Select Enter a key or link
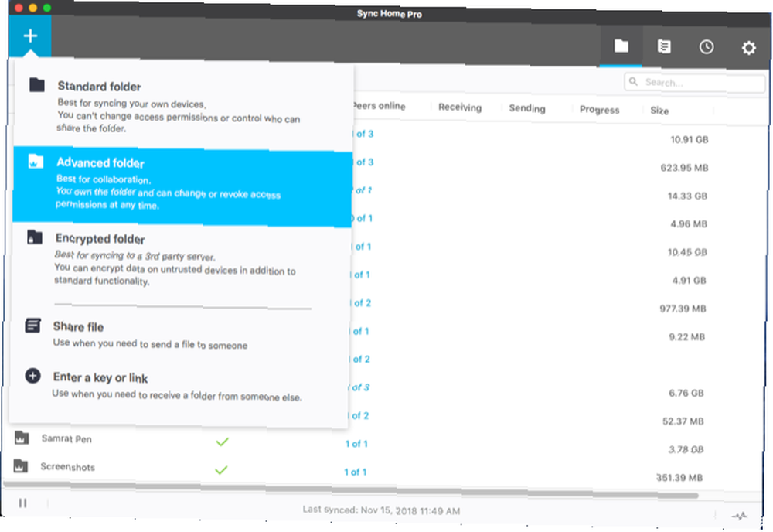The height and width of the screenshot is (532, 773). (180, 386)
